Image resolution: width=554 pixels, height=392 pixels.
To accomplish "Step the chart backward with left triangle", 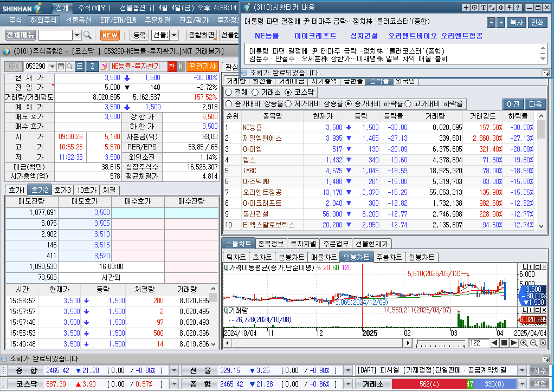I will (x=494, y=343).
